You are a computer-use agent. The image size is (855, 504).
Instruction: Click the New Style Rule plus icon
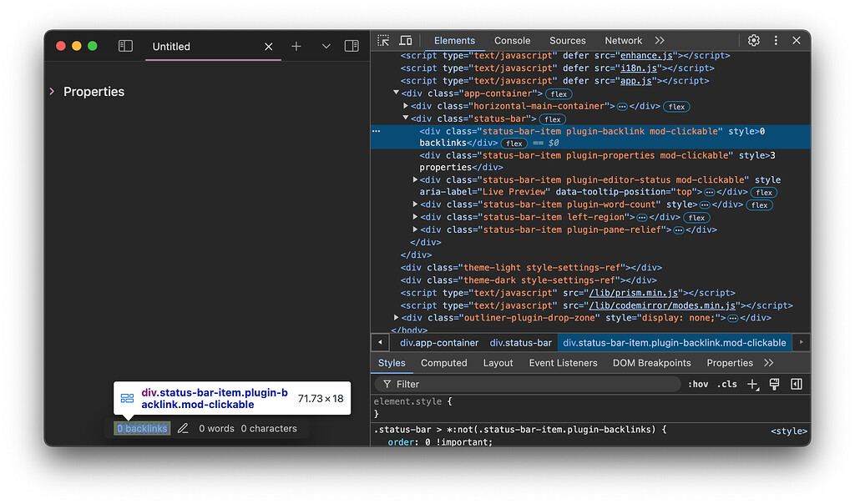click(751, 384)
